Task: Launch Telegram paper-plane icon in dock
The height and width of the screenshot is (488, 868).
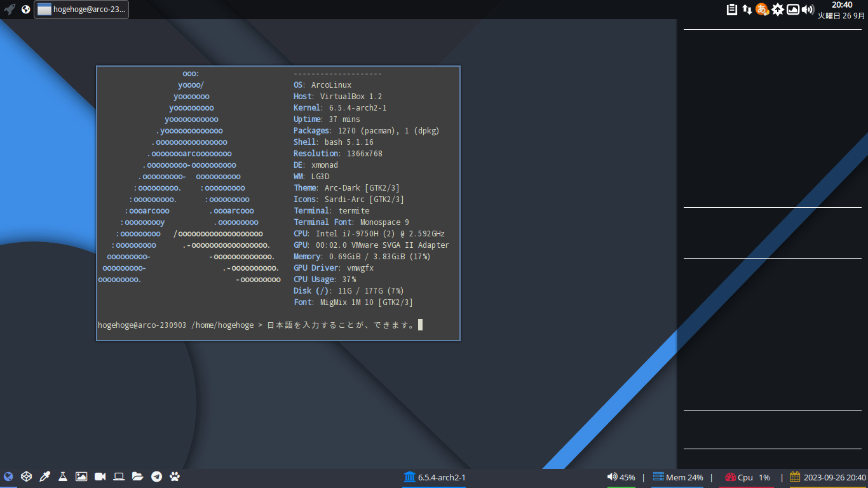Action: [156, 477]
